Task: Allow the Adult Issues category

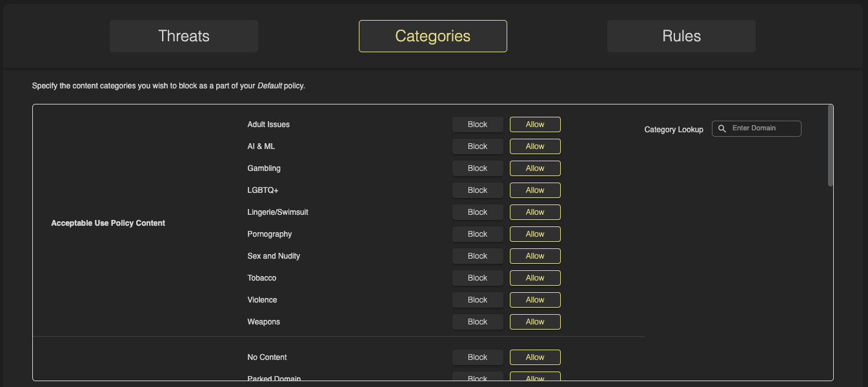Action: point(535,124)
